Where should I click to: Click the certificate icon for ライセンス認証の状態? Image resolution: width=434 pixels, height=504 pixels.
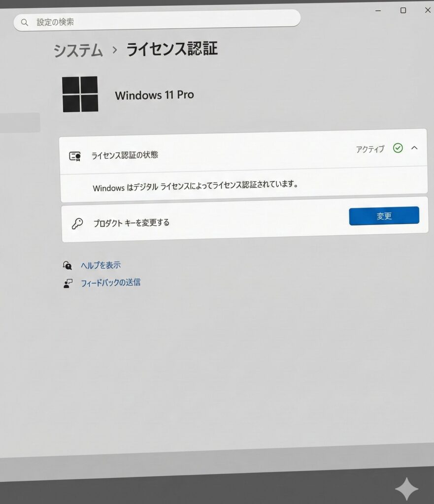point(75,156)
